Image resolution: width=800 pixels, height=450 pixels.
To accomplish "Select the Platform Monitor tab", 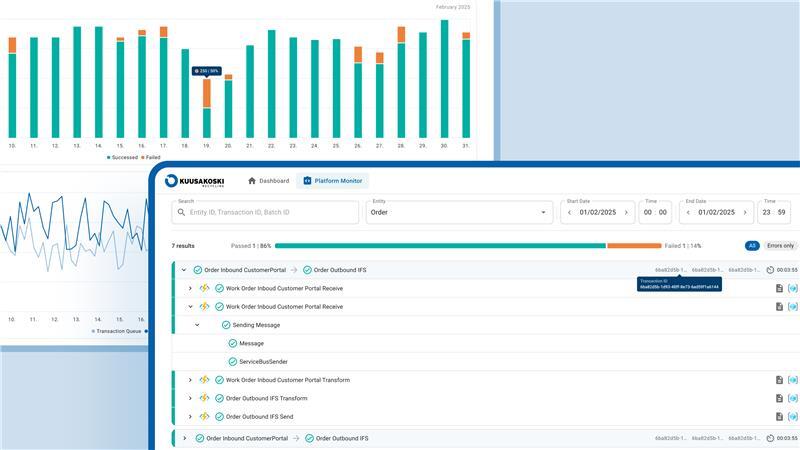I will [x=333, y=181].
